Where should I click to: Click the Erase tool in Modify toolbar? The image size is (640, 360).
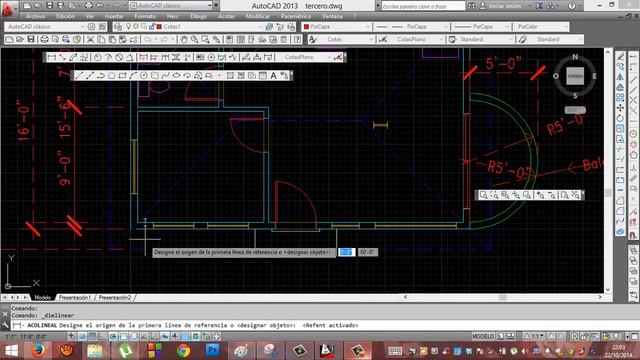(620, 56)
